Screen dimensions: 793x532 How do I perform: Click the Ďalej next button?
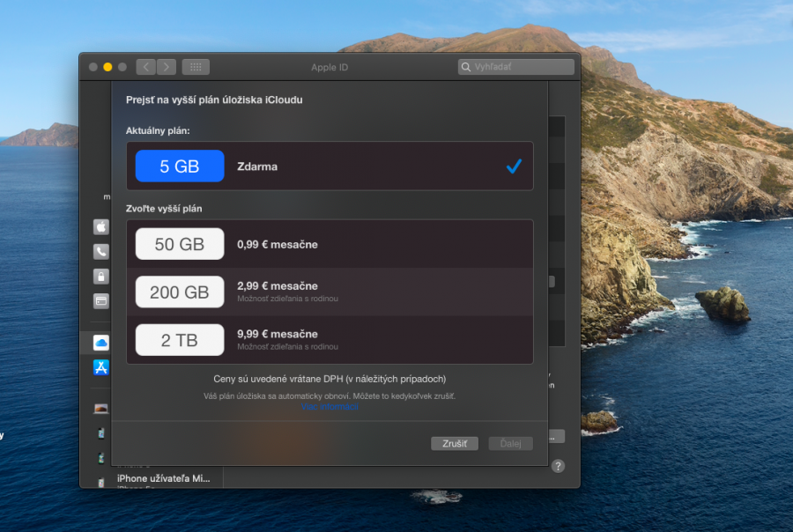click(510, 444)
